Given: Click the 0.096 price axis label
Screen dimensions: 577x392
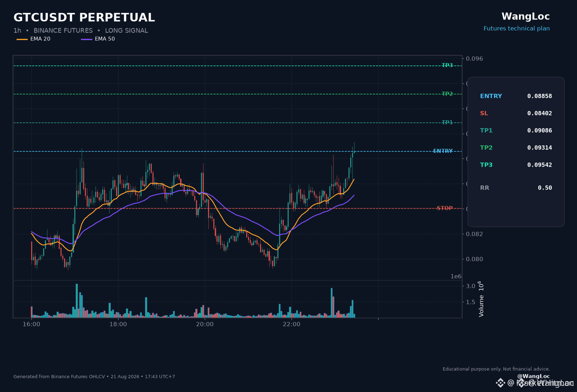Looking at the screenshot, I should click(x=474, y=59).
